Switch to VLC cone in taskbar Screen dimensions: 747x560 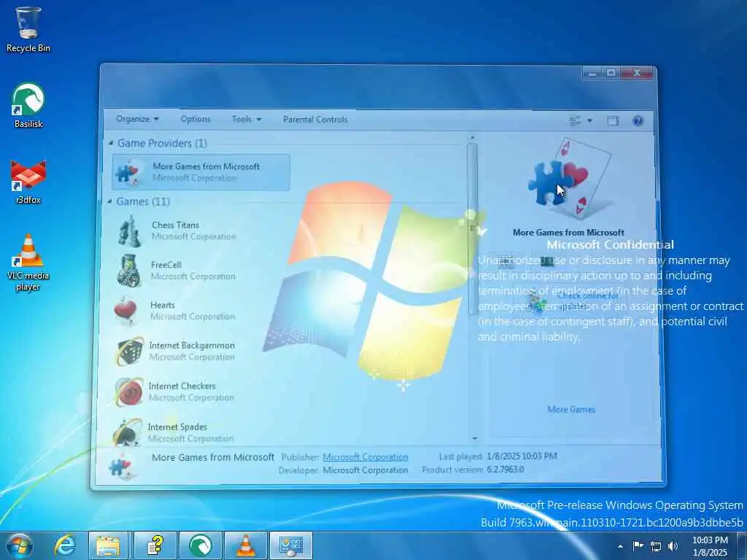click(245, 545)
